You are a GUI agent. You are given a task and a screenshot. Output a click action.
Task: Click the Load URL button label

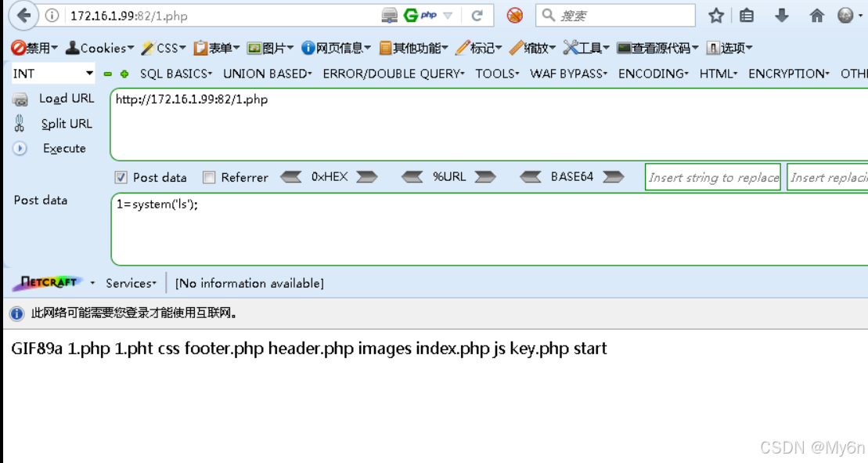pos(67,99)
